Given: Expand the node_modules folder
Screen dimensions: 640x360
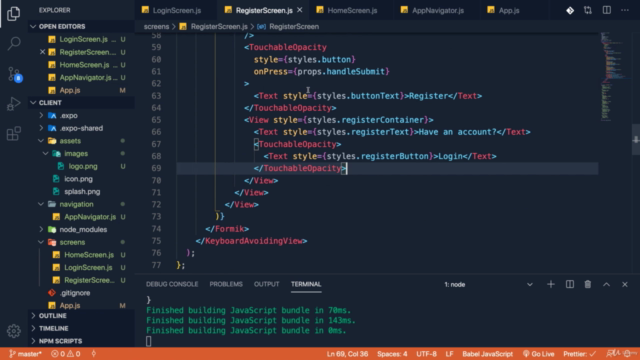Looking at the screenshot, I should click(82, 229).
